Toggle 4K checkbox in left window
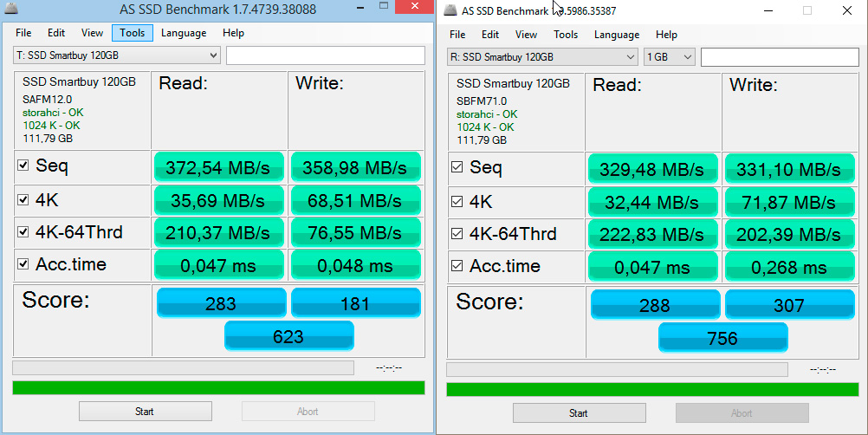The image size is (868, 435). click(23, 199)
